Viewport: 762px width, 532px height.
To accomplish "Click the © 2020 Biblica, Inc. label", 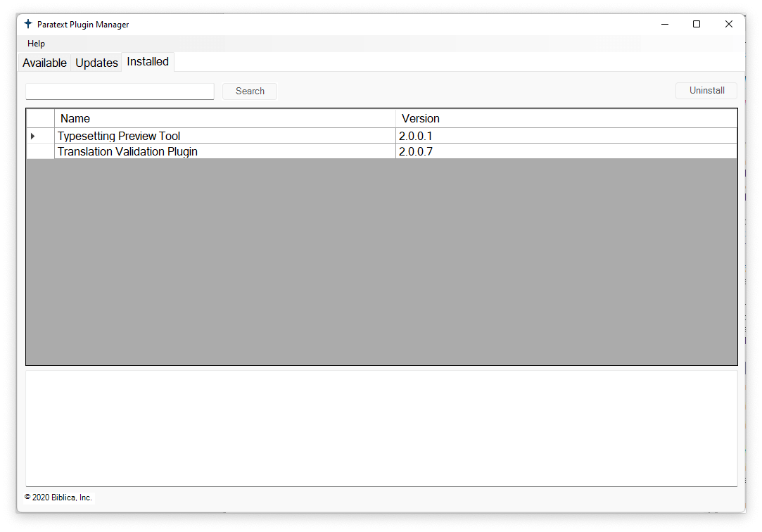I will [x=58, y=498].
